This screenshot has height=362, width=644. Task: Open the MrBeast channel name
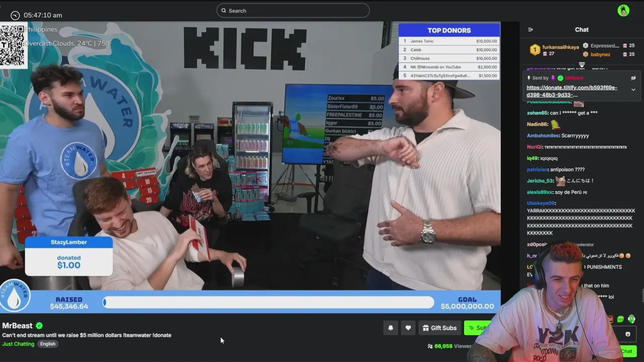click(x=17, y=326)
